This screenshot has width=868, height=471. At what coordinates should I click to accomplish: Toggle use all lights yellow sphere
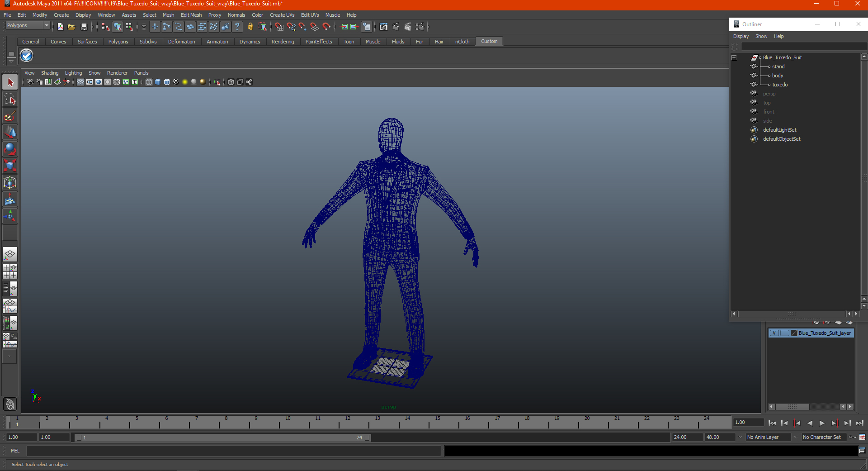click(185, 82)
